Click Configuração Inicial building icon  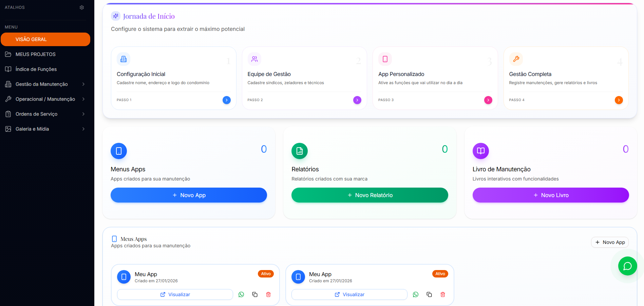point(124,59)
